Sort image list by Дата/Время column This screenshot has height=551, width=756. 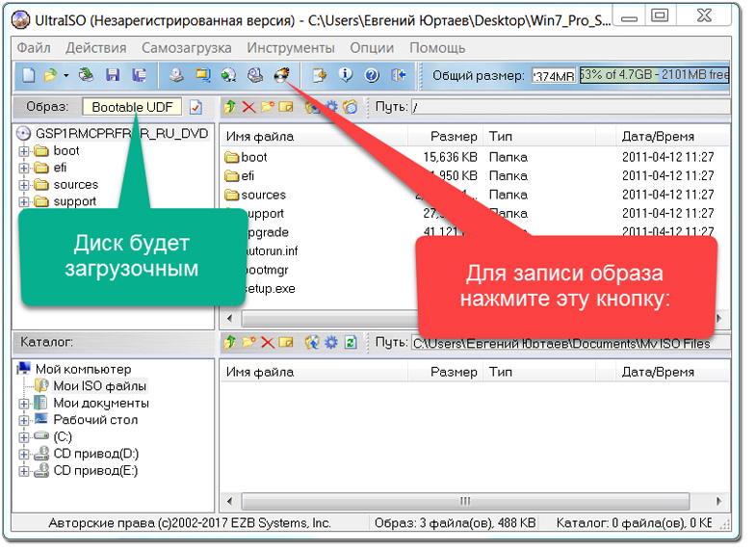pos(672,137)
